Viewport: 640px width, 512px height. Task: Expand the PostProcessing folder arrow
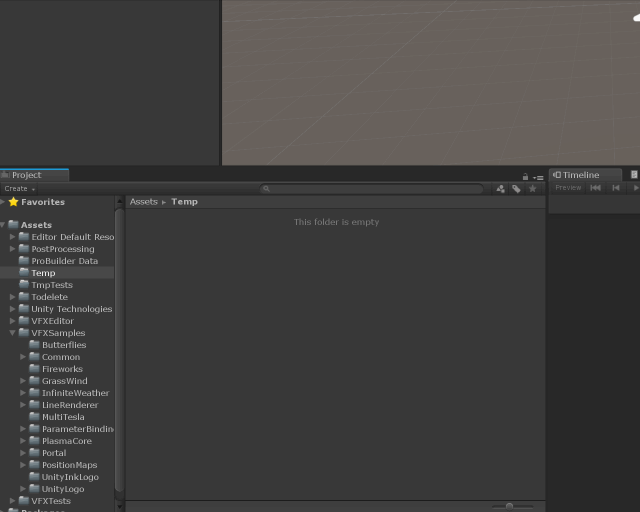[x=13, y=249]
